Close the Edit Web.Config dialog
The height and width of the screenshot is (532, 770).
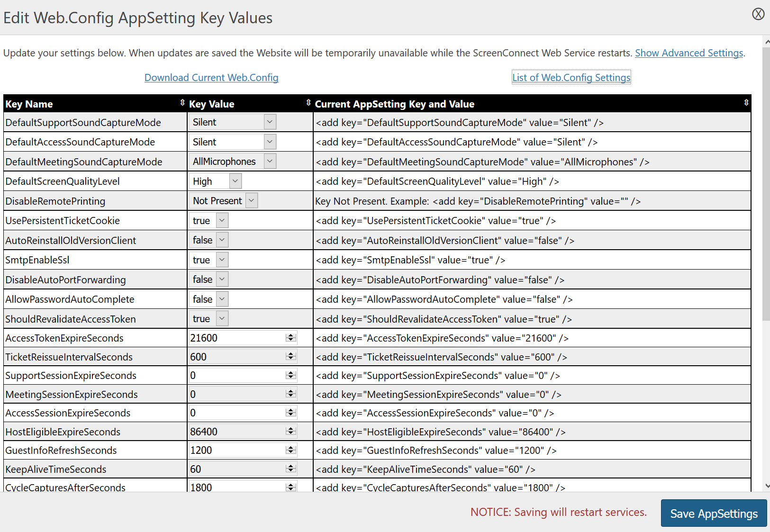click(758, 14)
